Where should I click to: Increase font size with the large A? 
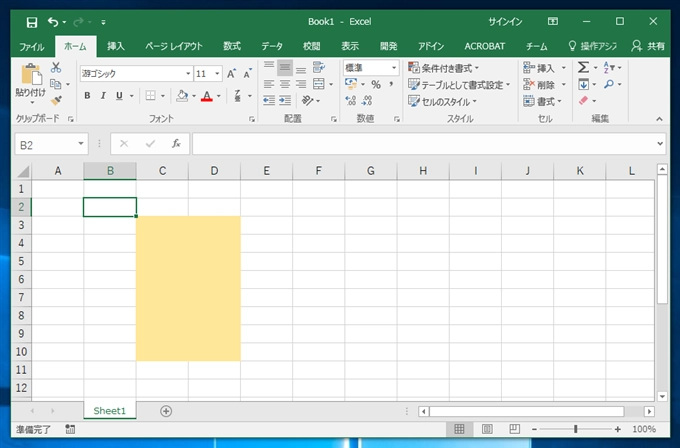coord(232,73)
